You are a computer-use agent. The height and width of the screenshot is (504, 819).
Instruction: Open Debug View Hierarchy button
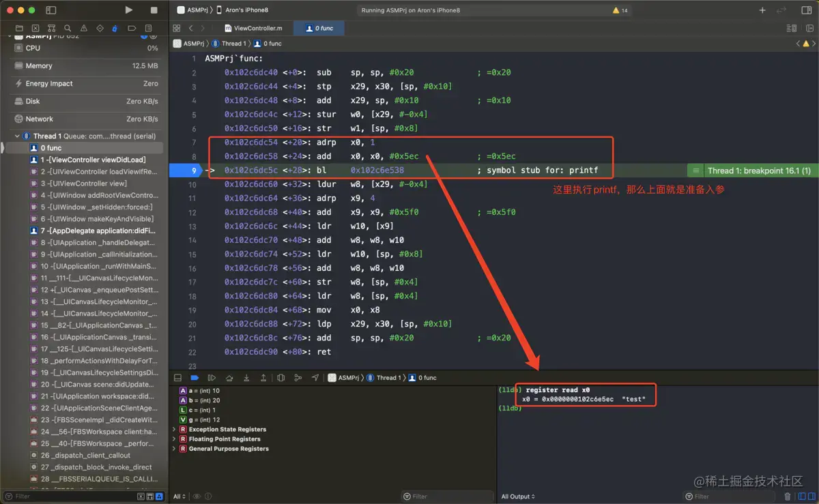point(281,377)
